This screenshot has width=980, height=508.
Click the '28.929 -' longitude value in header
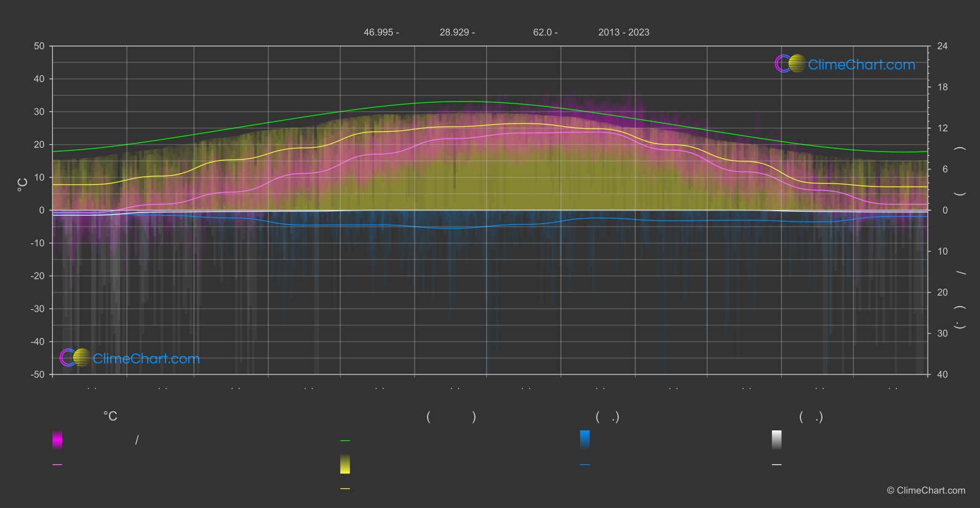coord(457,32)
